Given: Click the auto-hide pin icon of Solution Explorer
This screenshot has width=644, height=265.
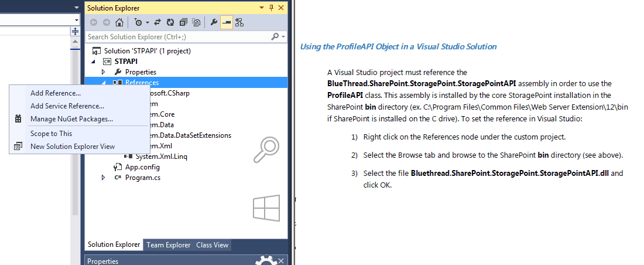Looking at the screenshot, I should coord(272,8).
